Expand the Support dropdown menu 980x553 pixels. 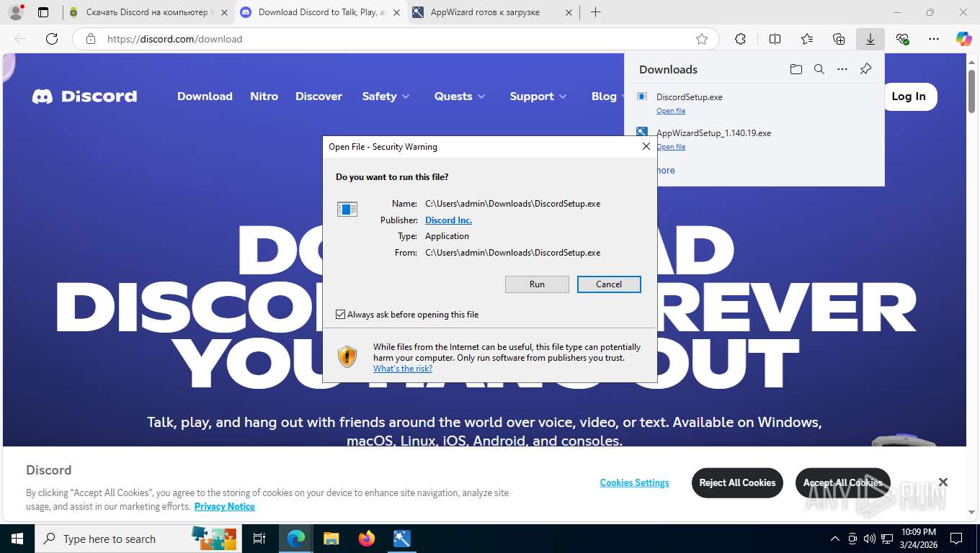[x=538, y=96]
